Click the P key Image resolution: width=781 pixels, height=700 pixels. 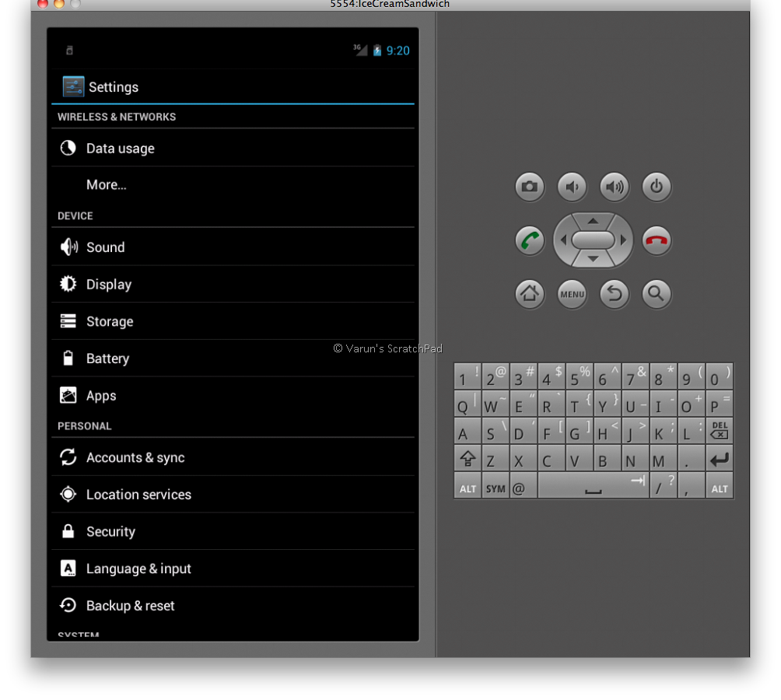pos(720,404)
